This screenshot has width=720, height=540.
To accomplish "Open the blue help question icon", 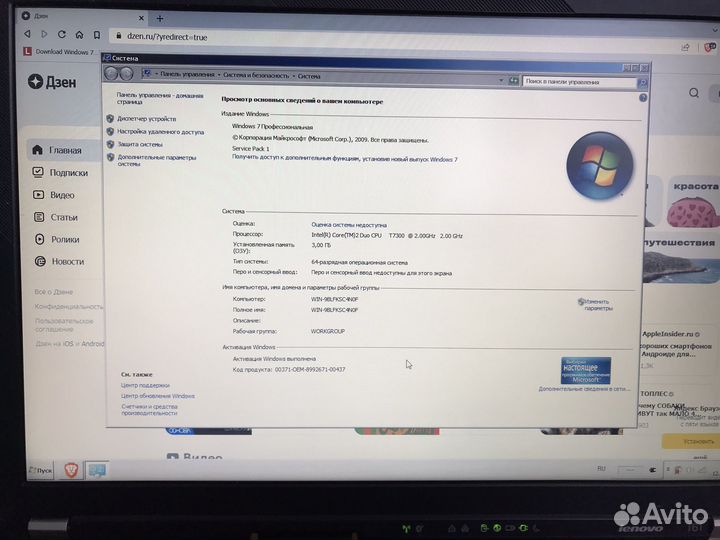I will 643,98.
